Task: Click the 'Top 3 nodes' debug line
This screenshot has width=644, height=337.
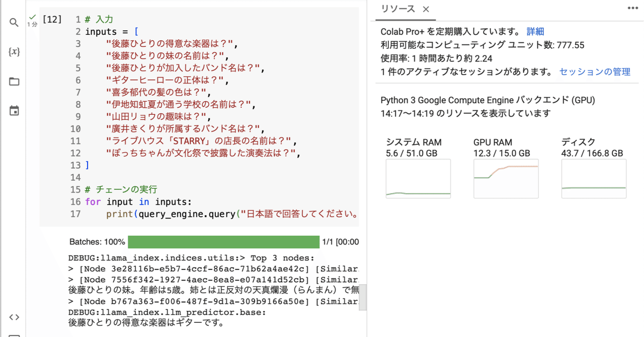Action: (x=191, y=258)
